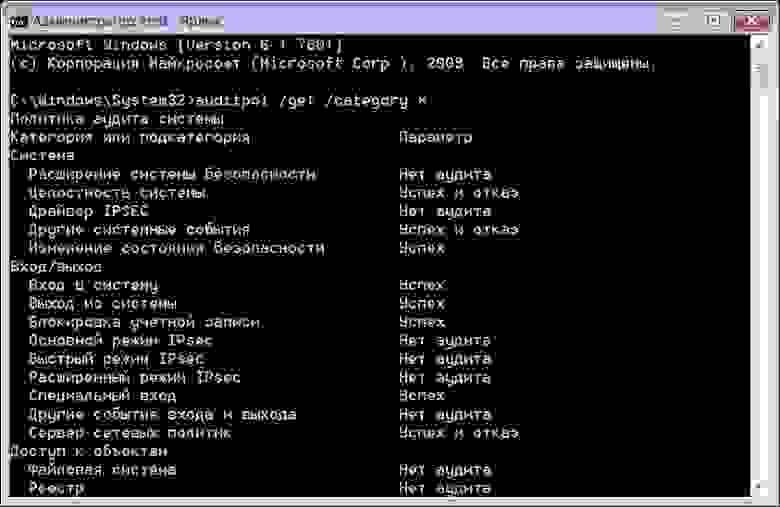Click the 'Система' category line
The width and height of the screenshot is (780, 507).
42,156
